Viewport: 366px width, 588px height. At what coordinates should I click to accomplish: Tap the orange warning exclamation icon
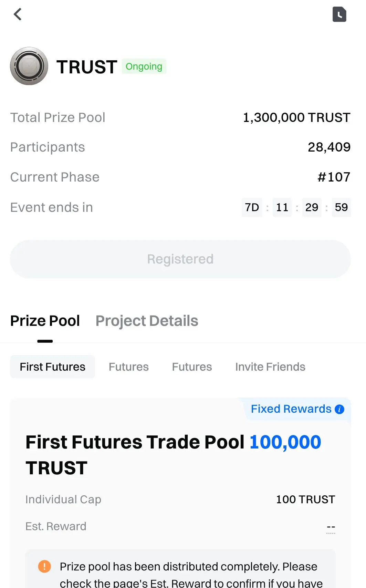tap(44, 566)
